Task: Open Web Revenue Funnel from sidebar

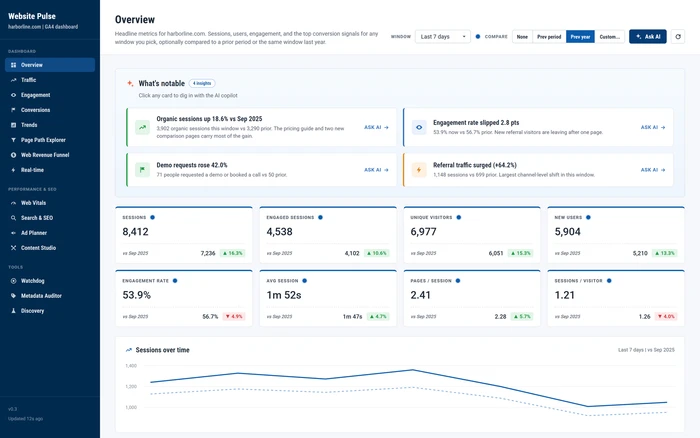Action: [50, 155]
